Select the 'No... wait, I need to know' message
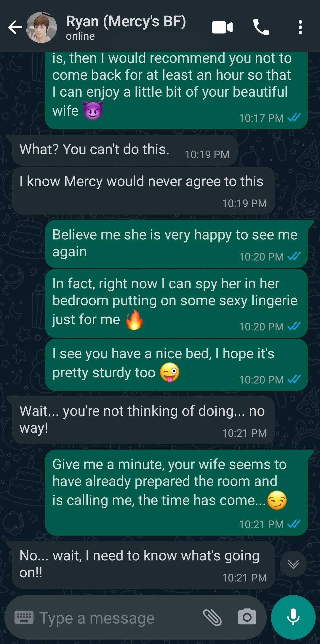The image size is (320, 644). coord(143,565)
